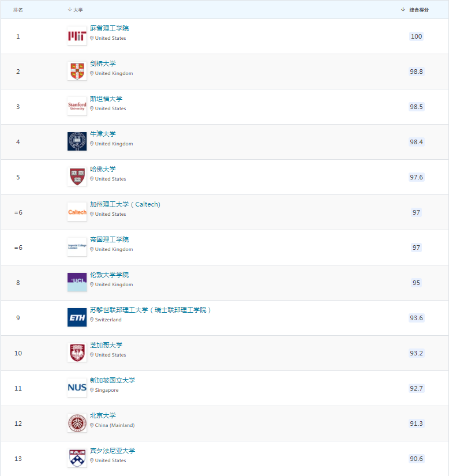449x476 pixels.
Task: Sort by 大学 column header
Action: [75, 10]
